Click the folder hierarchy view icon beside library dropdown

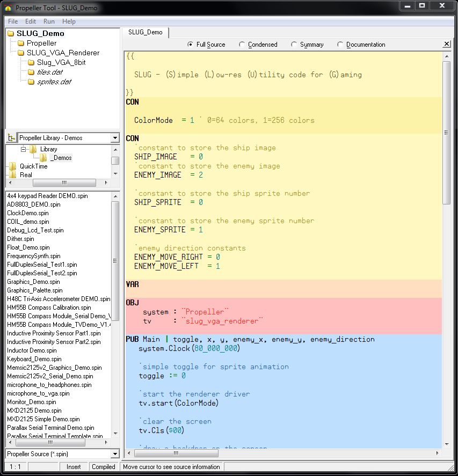(x=11, y=138)
